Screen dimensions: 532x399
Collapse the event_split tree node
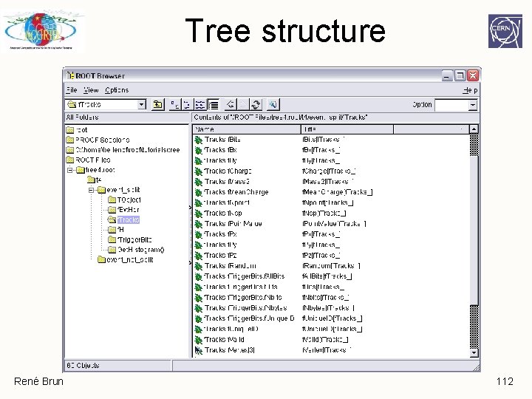click(91, 190)
